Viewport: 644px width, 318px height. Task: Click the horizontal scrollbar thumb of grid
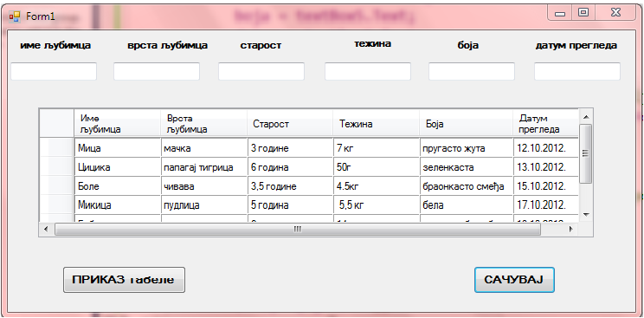(298, 229)
